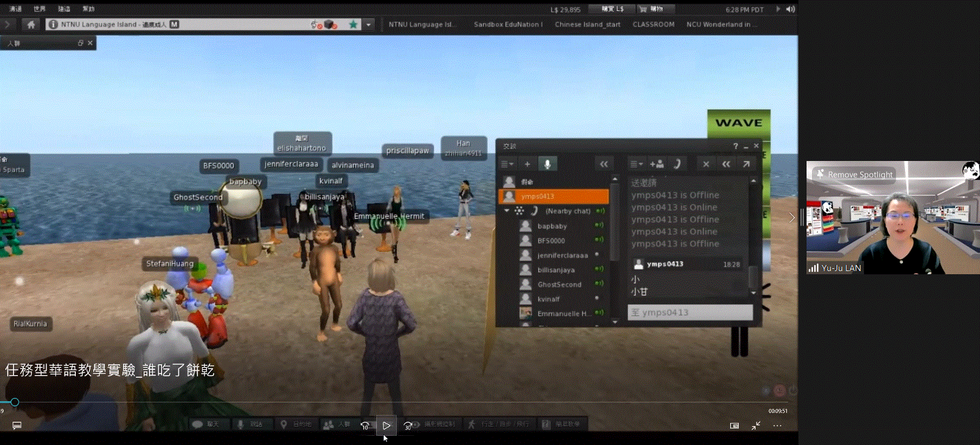Play the video

click(386, 426)
